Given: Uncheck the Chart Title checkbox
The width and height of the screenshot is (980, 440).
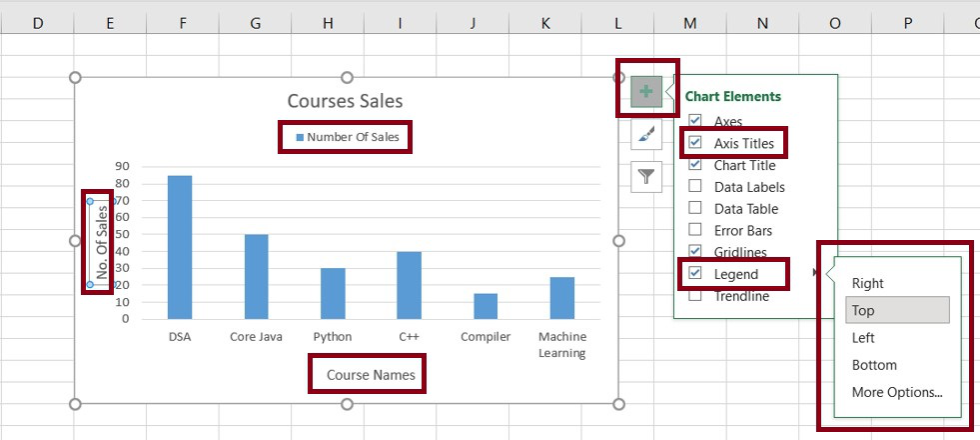Looking at the screenshot, I should point(695,165).
